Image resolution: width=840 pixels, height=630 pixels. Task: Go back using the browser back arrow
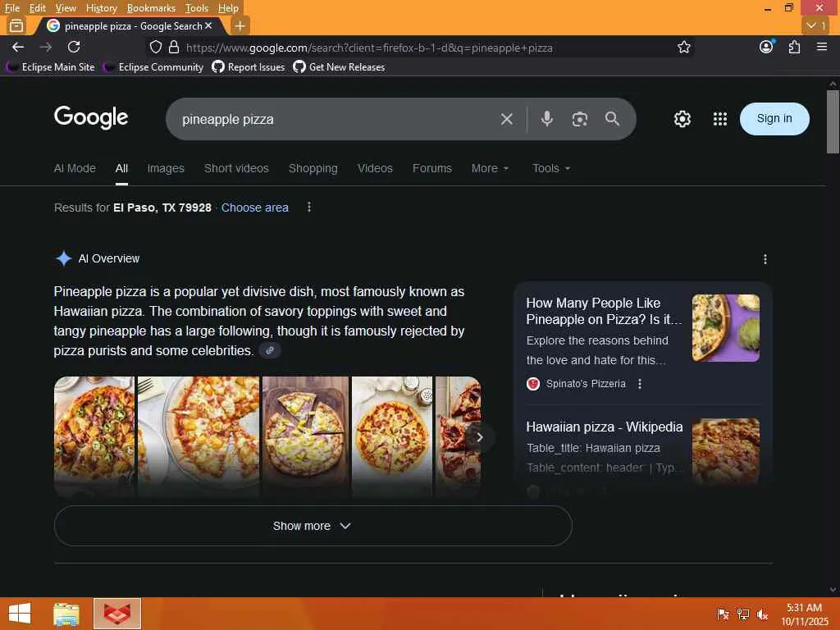(x=18, y=47)
